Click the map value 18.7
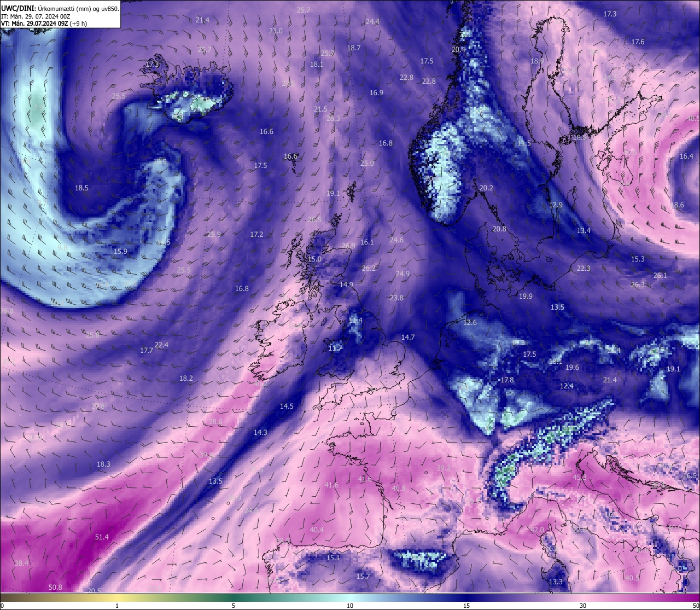 (x=354, y=48)
